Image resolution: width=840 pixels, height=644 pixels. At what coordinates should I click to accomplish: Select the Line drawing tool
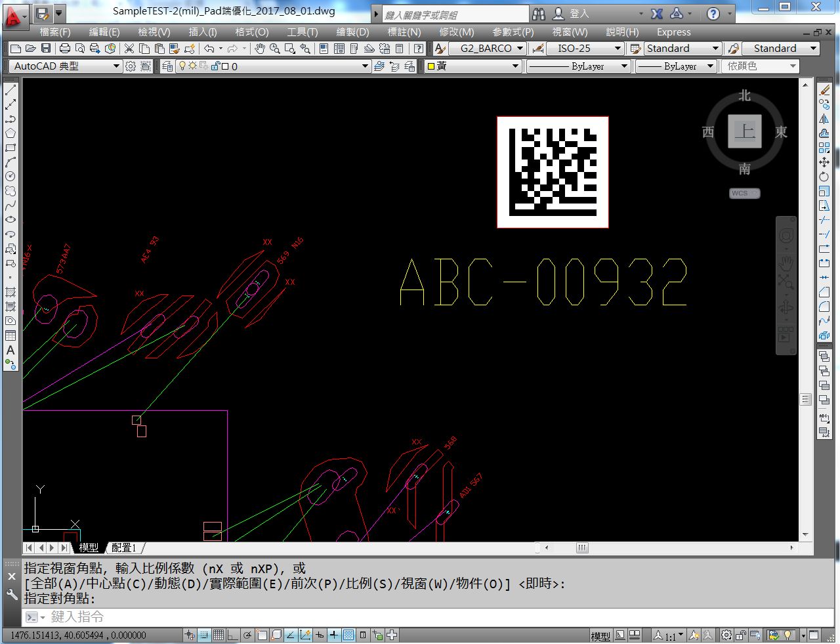click(x=10, y=90)
